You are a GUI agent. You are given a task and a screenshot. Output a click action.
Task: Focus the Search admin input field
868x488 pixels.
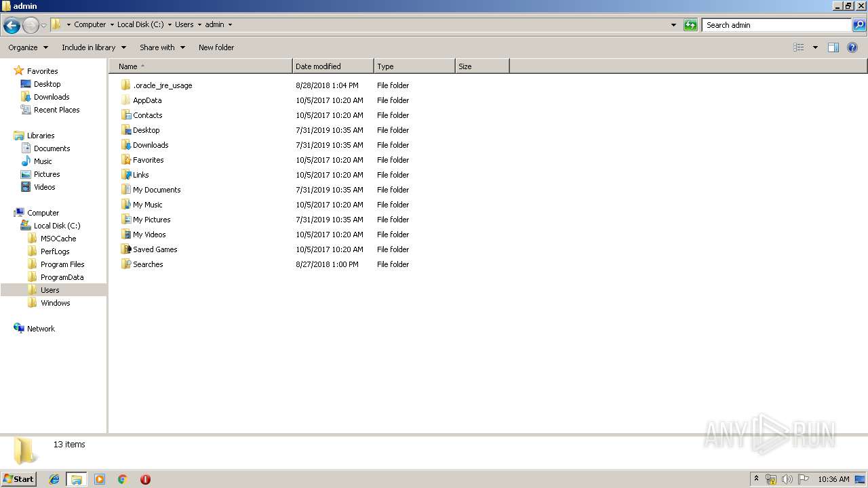coord(776,25)
